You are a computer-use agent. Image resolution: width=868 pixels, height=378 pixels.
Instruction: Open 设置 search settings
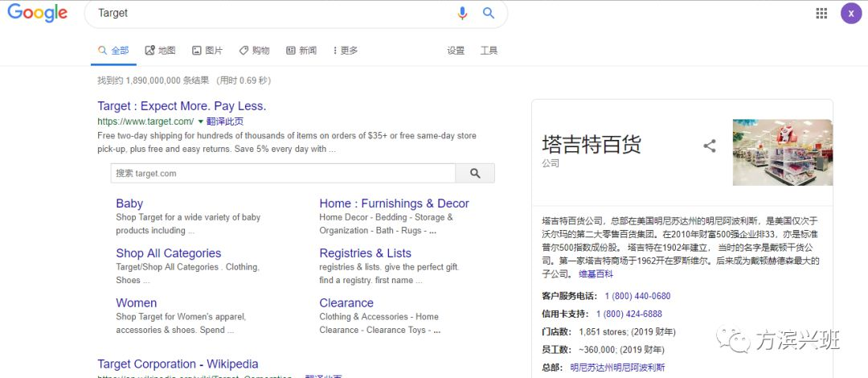tap(457, 51)
